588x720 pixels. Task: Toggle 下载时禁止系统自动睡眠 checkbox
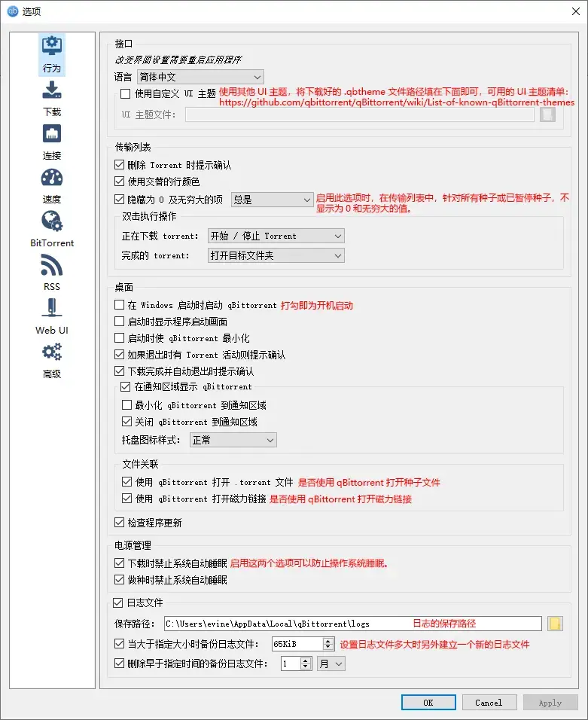click(x=120, y=563)
